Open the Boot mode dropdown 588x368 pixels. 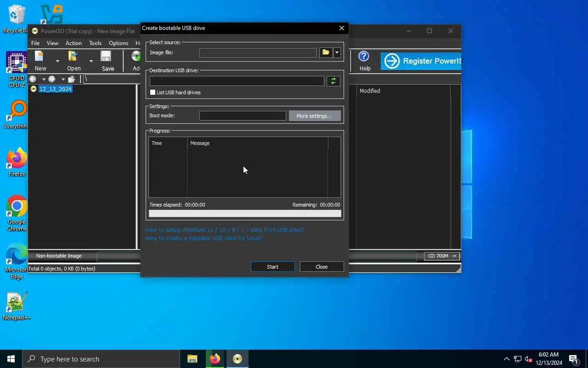click(243, 115)
